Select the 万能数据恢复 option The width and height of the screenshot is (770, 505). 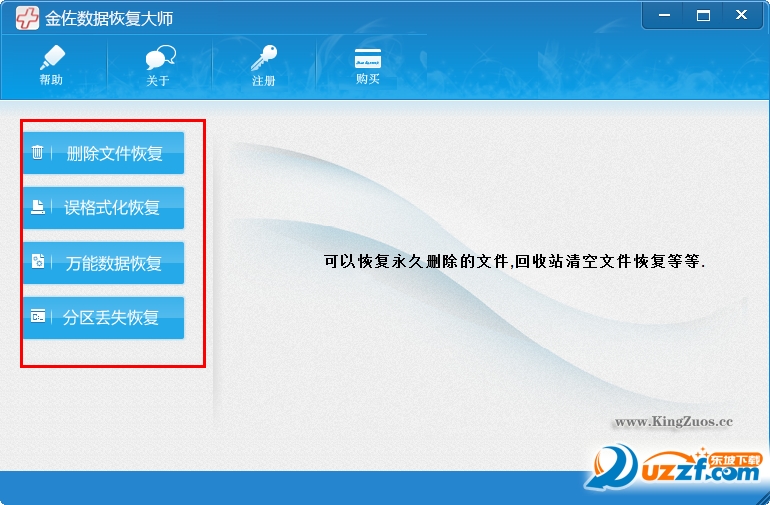tap(114, 263)
